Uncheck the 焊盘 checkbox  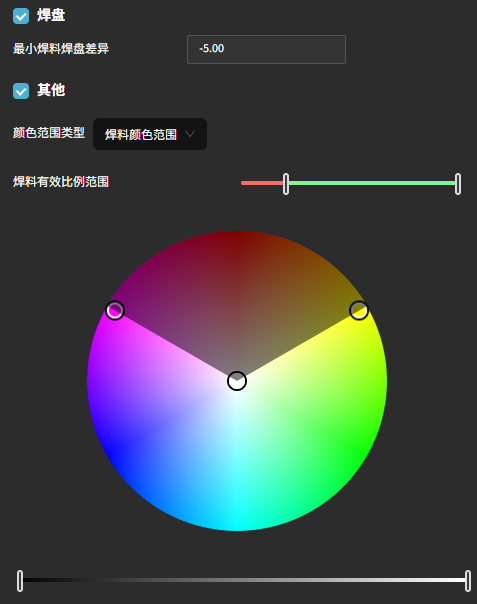21,16
